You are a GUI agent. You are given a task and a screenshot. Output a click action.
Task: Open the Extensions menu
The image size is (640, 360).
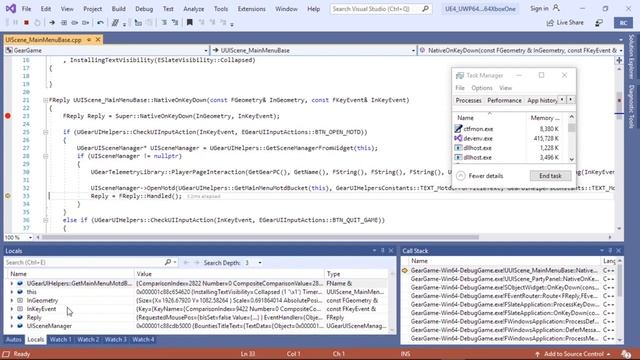(251, 9)
